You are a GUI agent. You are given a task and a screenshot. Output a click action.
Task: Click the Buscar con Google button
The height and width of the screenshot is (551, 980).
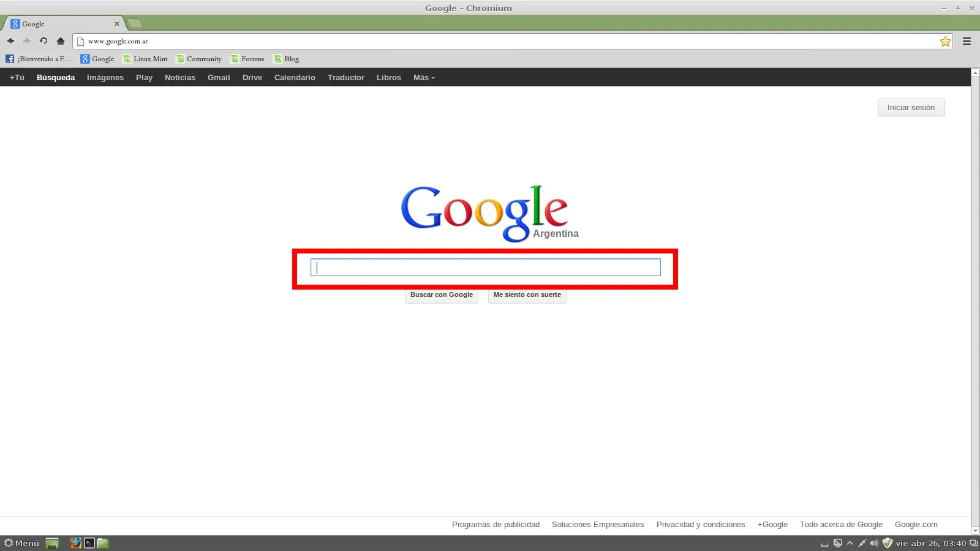(442, 295)
